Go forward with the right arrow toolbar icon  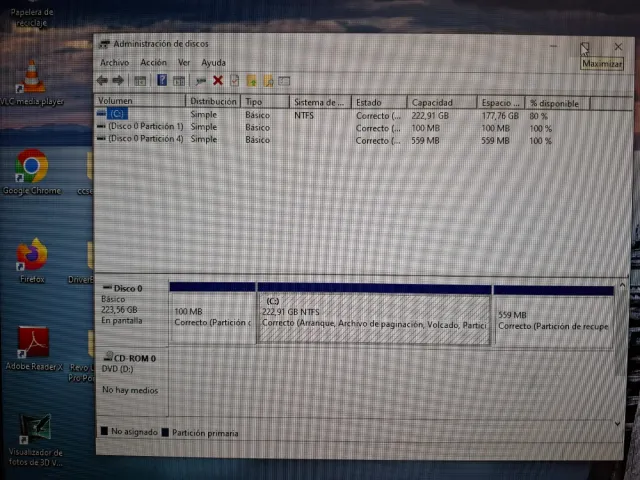tap(118, 80)
